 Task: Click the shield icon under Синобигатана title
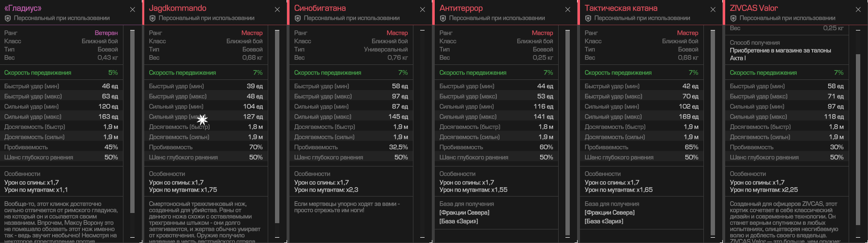[x=298, y=18]
